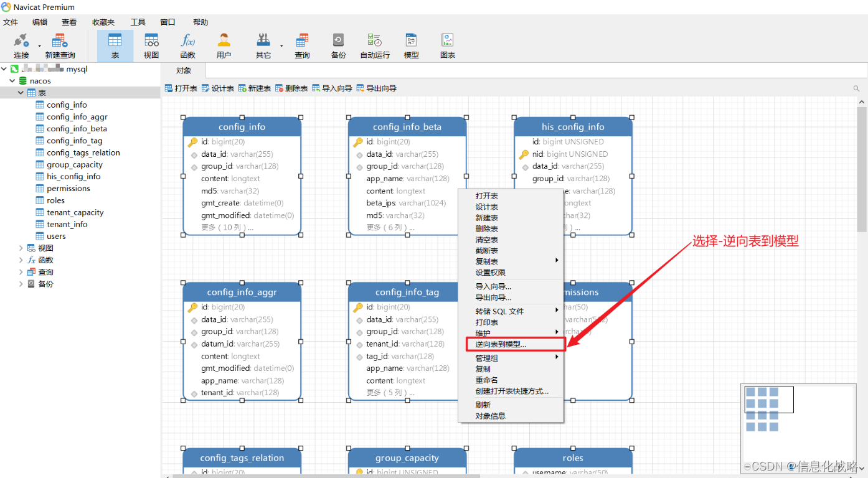
Task: Launch the 导出向导 (Export Wizard) button
Action: tap(376, 88)
